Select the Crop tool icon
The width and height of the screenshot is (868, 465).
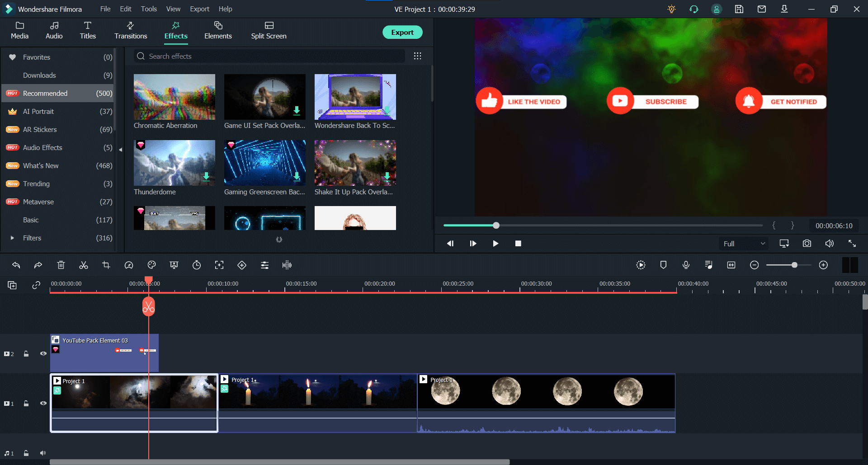point(106,265)
